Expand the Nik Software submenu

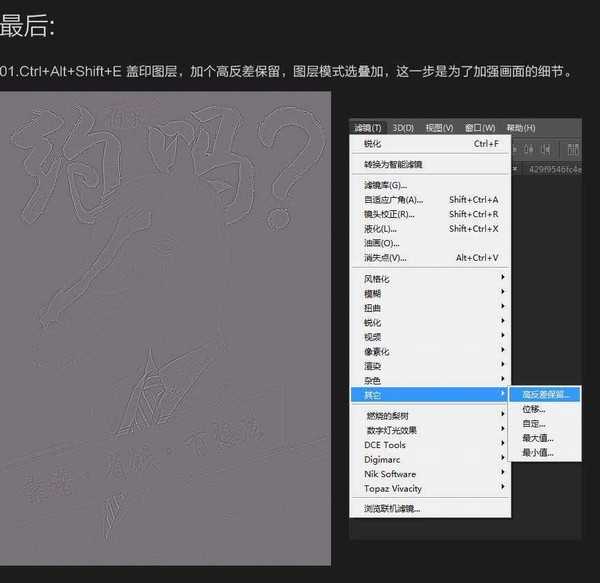pyautogui.click(x=390, y=474)
